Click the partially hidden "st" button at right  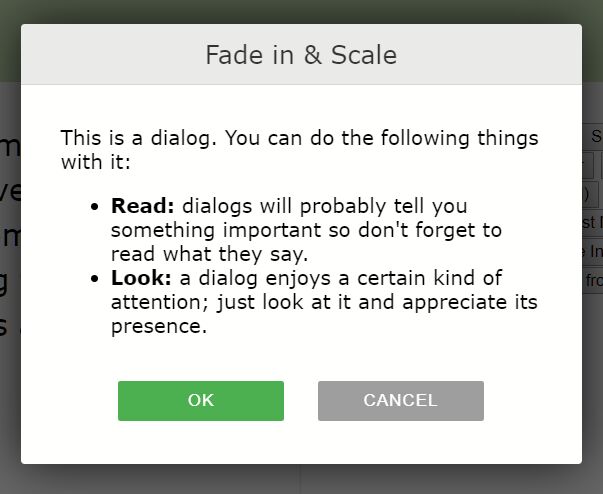click(592, 222)
